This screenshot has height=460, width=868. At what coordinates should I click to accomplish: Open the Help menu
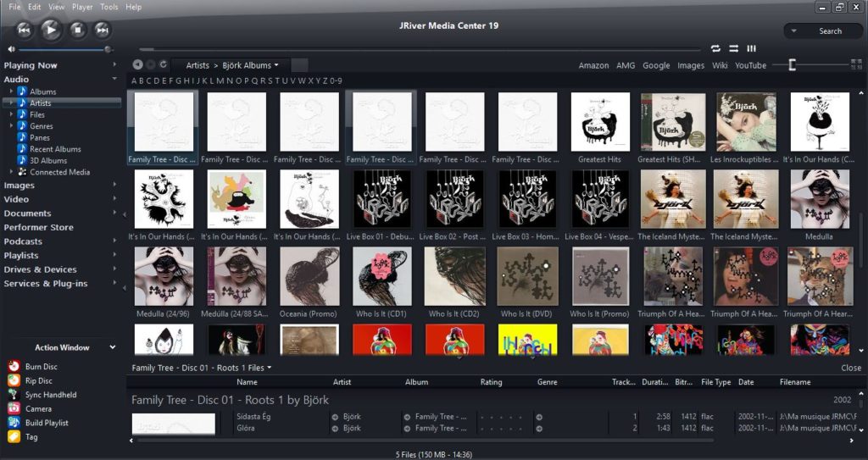tap(133, 7)
